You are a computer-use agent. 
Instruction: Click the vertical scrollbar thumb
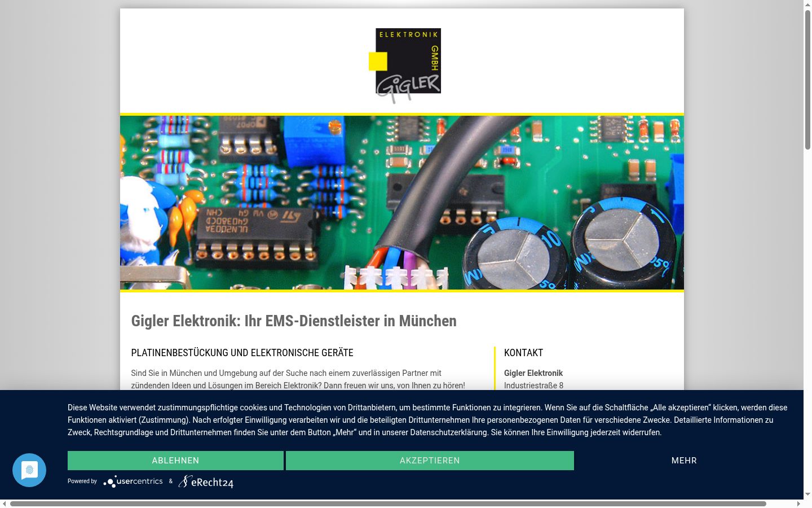807,80
